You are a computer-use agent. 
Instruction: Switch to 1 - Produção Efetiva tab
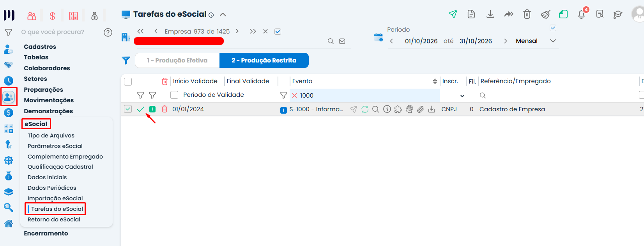point(177,61)
